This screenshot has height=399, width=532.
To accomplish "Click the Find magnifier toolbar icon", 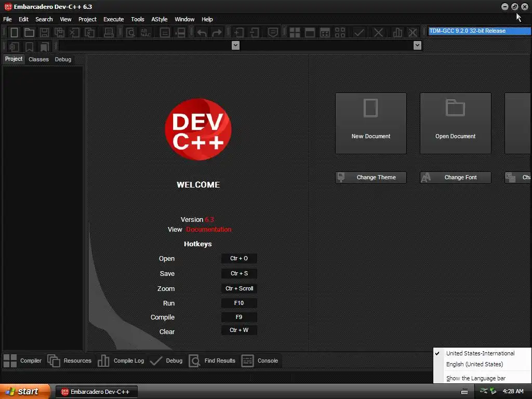I will coord(130,33).
